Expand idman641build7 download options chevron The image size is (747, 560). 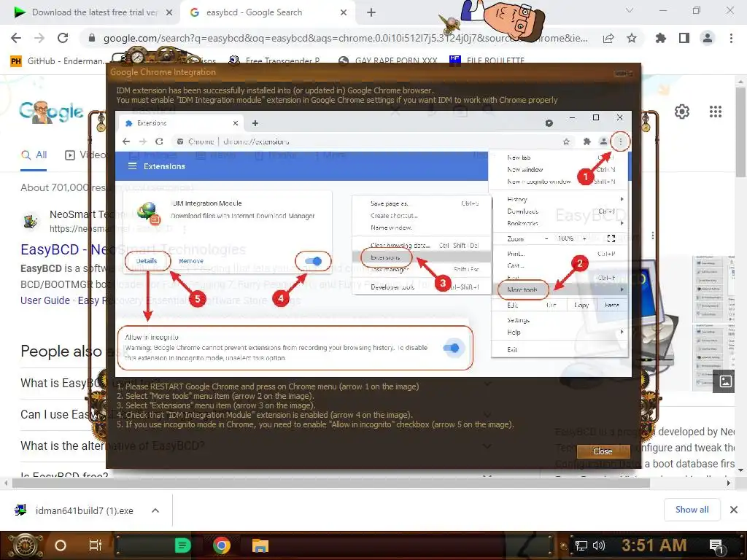click(155, 510)
